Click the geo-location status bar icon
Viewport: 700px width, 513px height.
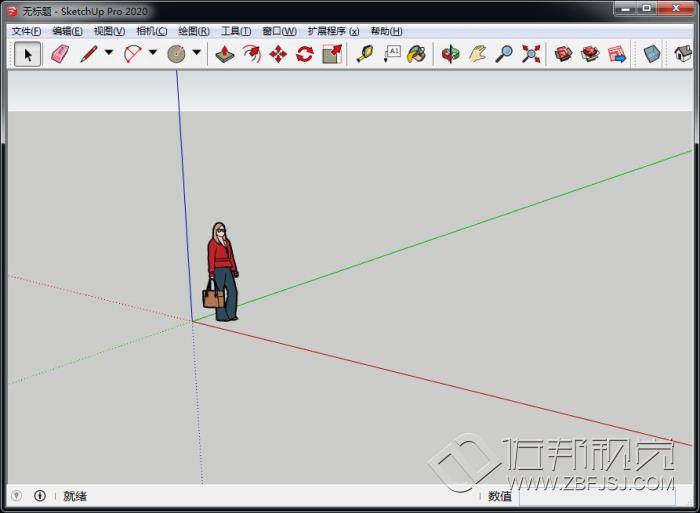[x=16, y=495]
